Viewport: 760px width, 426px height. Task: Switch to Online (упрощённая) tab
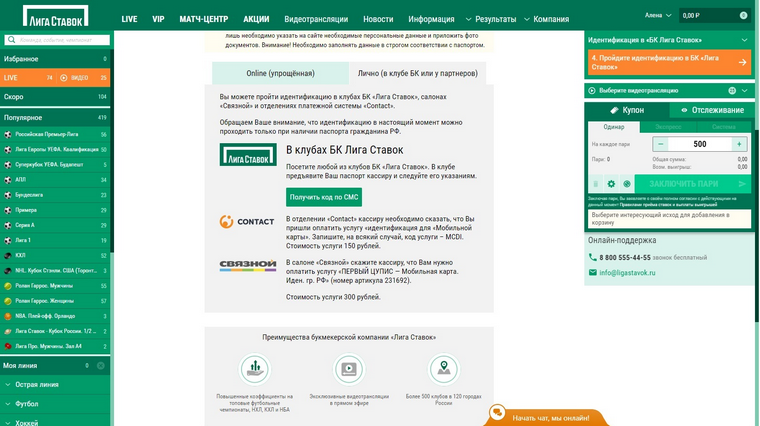[x=280, y=73]
